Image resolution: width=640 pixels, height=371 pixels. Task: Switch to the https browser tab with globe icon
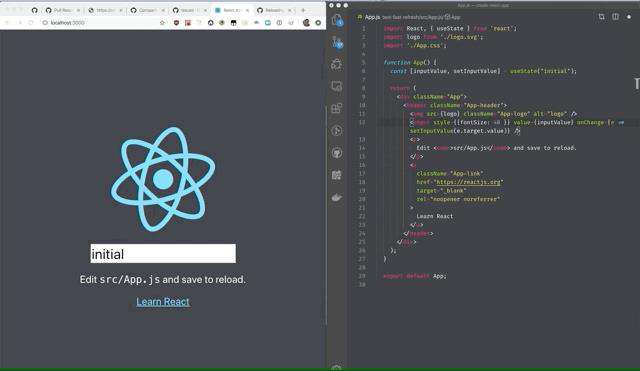point(104,10)
